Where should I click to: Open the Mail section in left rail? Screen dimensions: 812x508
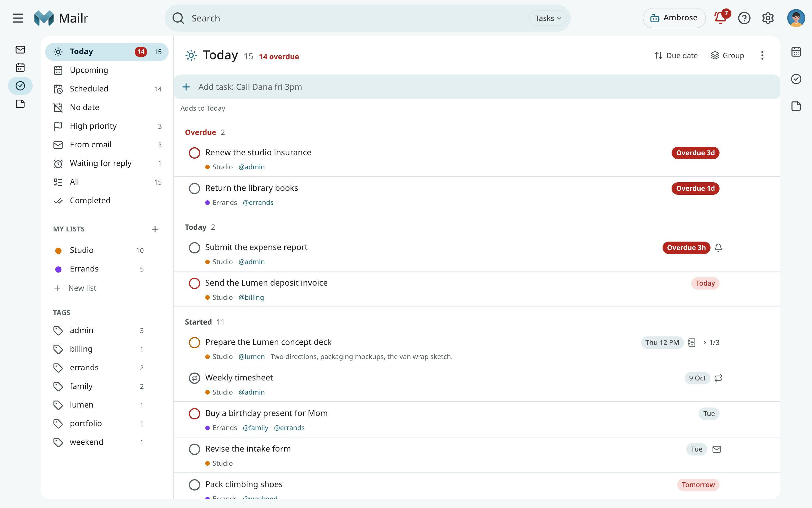point(20,50)
